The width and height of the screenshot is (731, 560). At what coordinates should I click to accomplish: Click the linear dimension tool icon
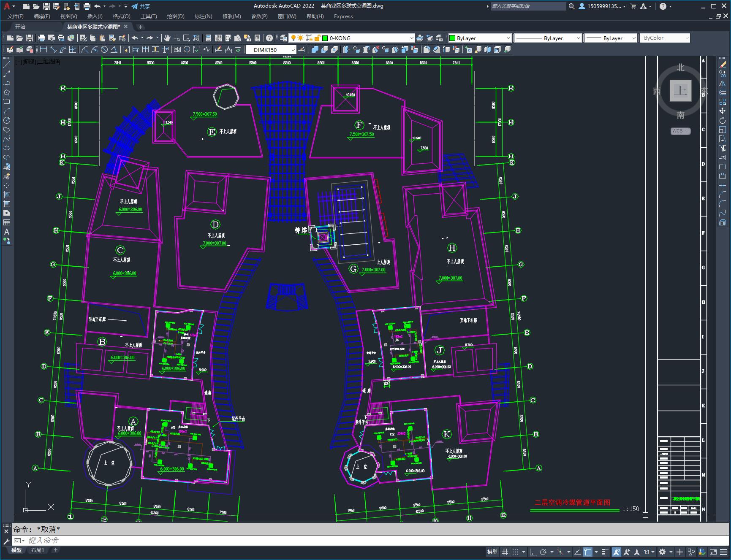tap(43, 49)
